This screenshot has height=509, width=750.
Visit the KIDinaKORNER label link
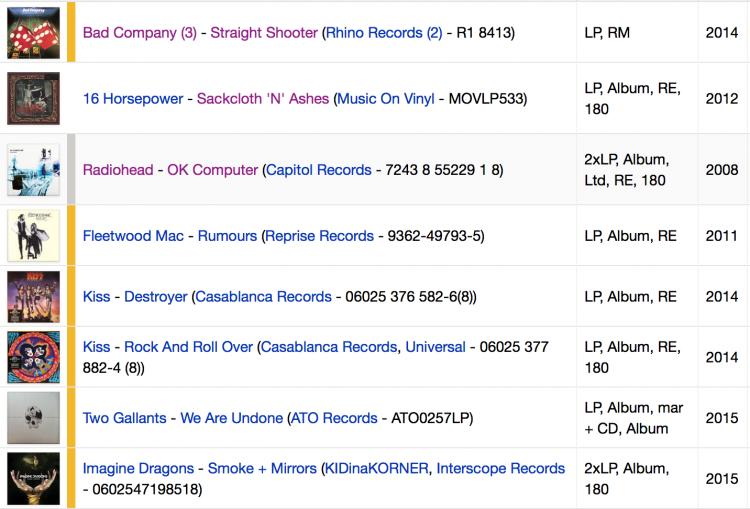click(x=377, y=468)
